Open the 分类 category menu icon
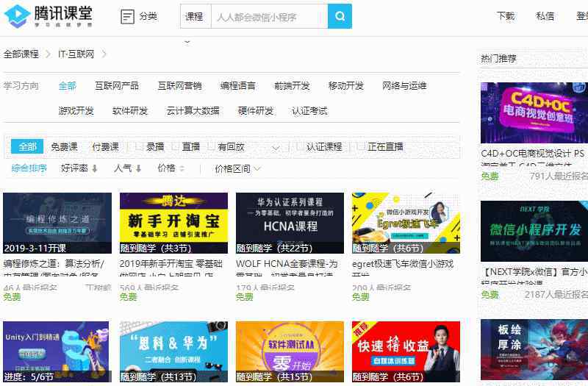The width and height of the screenshot is (588, 386). point(127,16)
